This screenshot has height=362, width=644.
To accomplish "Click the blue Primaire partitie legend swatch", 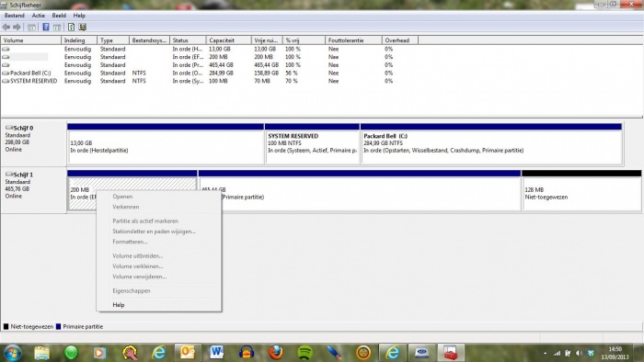I will click(58, 327).
